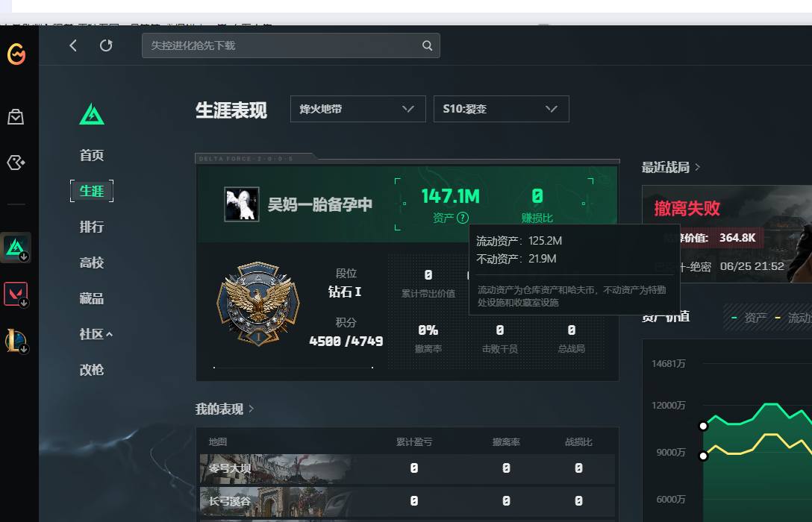Image resolution: width=812 pixels, height=522 pixels.
Task: Click the search magnifier icon
Action: click(x=427, y=45)
